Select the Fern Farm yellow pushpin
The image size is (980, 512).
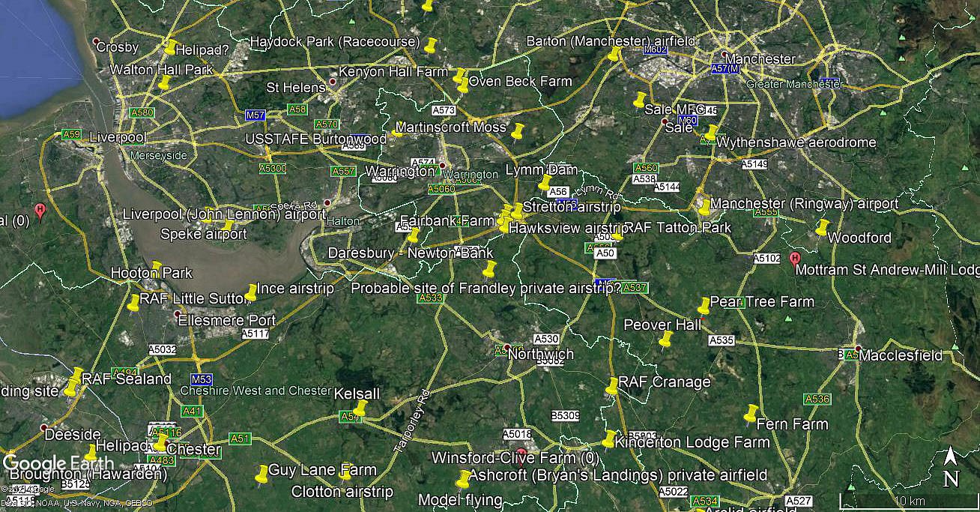click(751, 413)
